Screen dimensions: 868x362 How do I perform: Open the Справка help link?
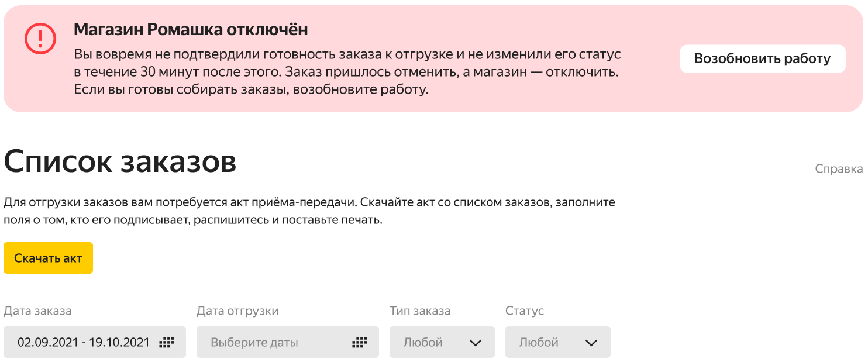click(839, 169)
